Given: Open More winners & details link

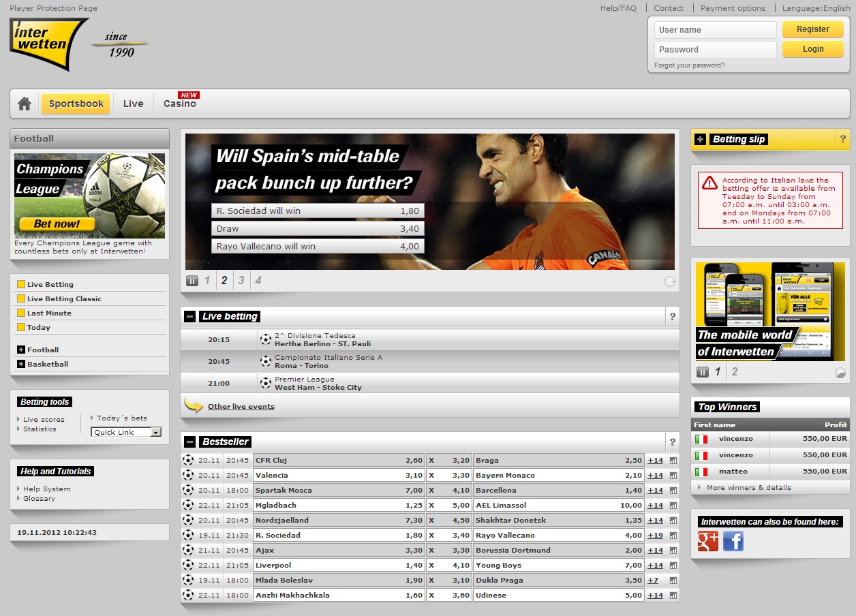Looking at the screenshot, I should [x=748, y=487].
